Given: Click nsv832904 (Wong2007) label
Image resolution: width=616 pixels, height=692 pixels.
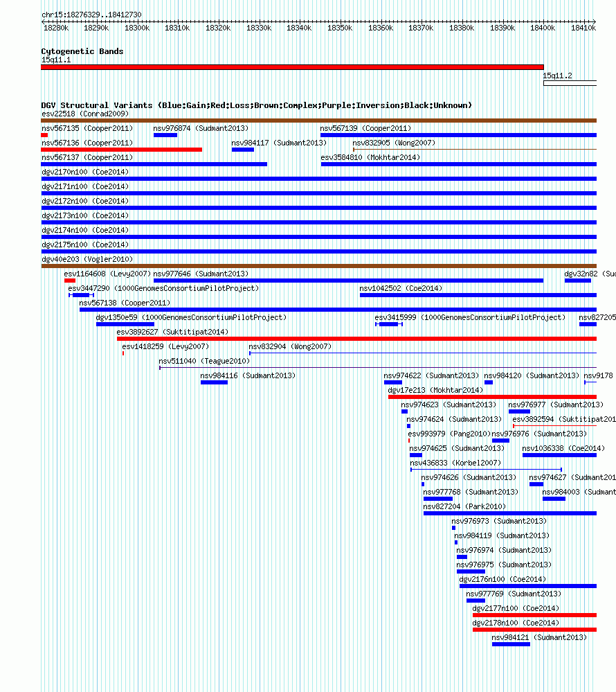Looking at the screenshot, I should 290,347.
